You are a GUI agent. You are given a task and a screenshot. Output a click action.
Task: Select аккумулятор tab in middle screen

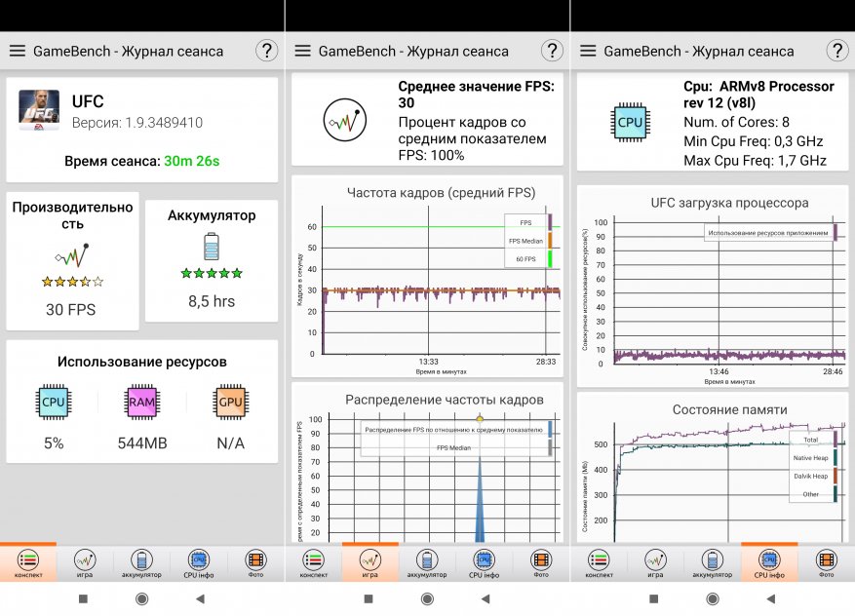pyautogui.click(x=427, y=563)
